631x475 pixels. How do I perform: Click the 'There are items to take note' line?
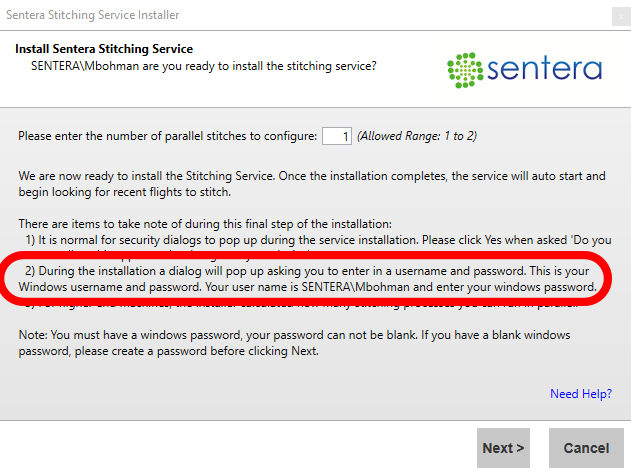(217, 223)
